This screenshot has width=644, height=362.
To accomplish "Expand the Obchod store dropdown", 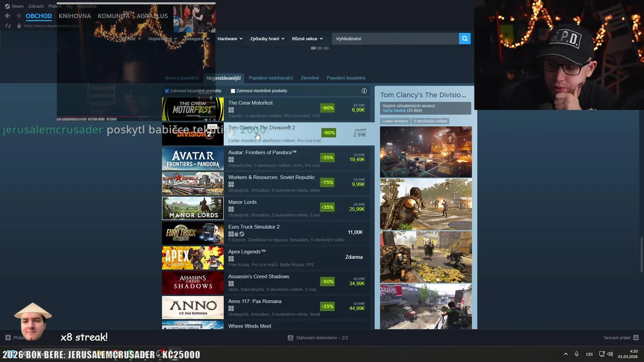I will 129,39.
